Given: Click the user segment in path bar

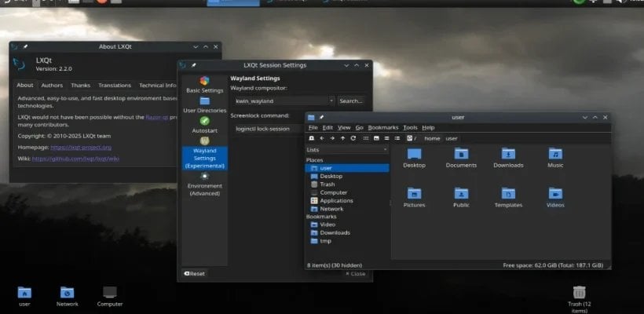Looking at the screenshot, I should pos(452,138).
